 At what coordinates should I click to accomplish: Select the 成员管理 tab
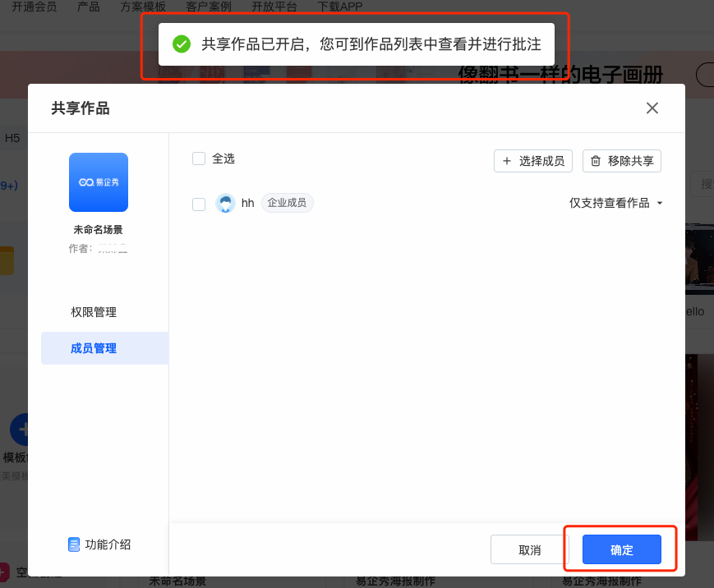pyautogui.click(x=94, y=348)
